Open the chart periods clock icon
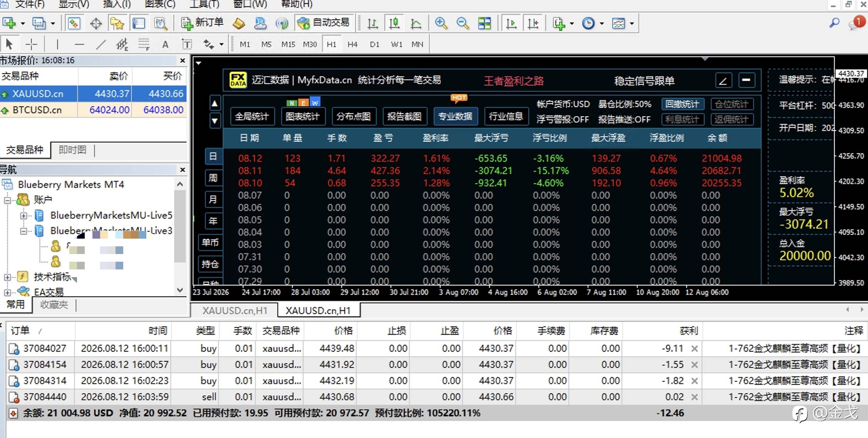 point(588,23)
